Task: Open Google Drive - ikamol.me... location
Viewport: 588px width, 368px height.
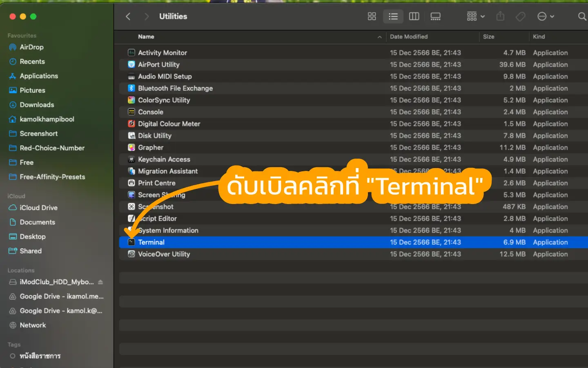Action: pyautogui.click(x=57, y=296)
